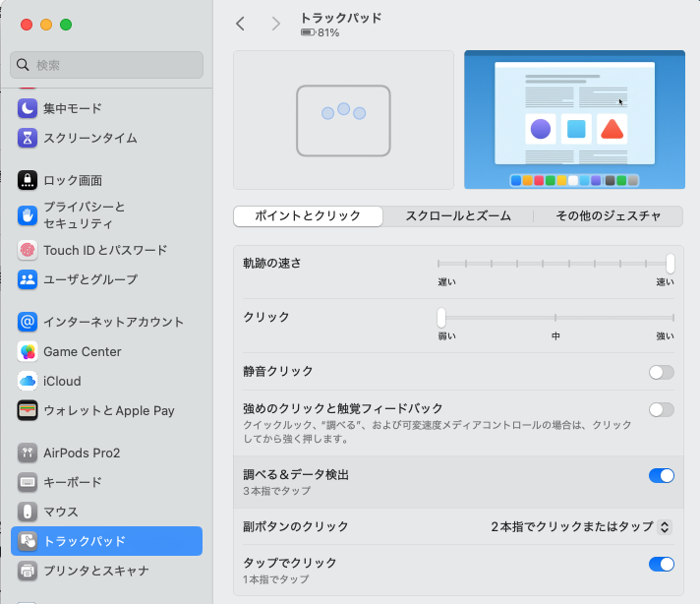700x604 pixels.
Task: Switch to the その他のジェスチャ tab
Action: point(608,216)
